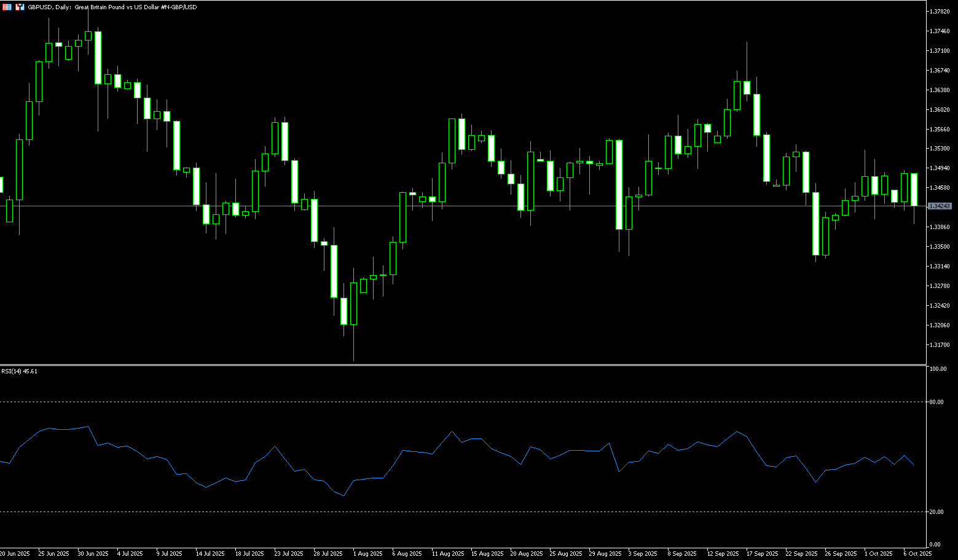
Task: Click the RSI 80.00 level label
Action: tap(937, 402)
